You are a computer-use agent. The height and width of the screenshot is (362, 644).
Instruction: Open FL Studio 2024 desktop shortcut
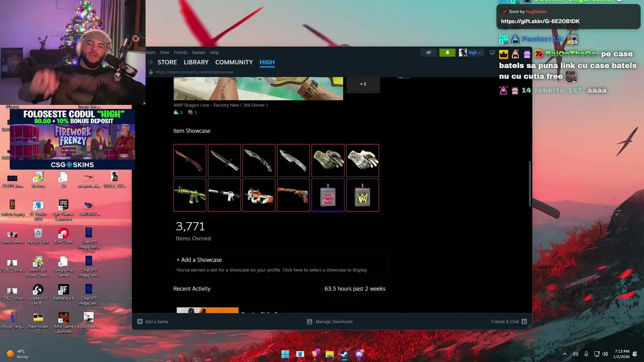point(38,209)
